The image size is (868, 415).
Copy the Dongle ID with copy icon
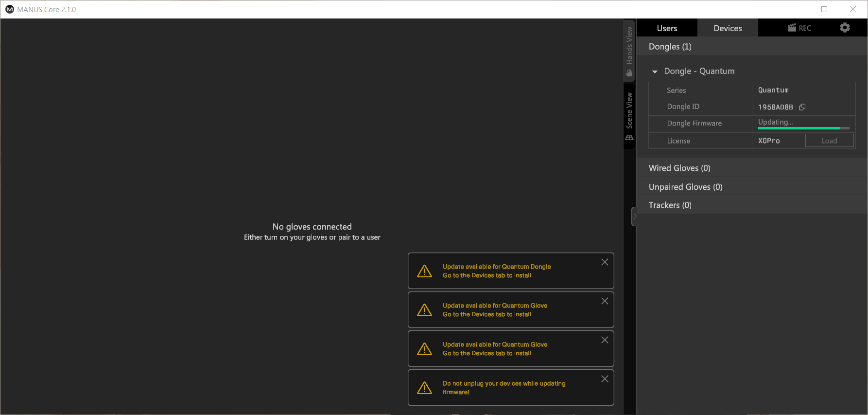(802, 107)
